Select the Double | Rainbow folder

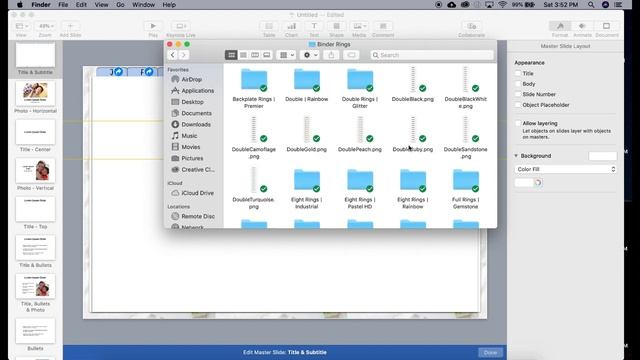tap(307, 80)
